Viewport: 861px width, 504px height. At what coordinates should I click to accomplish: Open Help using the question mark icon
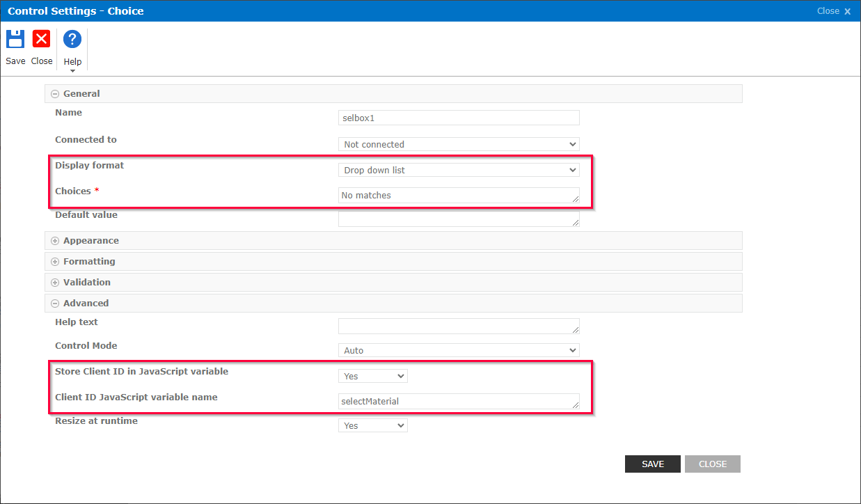(72, 40)
